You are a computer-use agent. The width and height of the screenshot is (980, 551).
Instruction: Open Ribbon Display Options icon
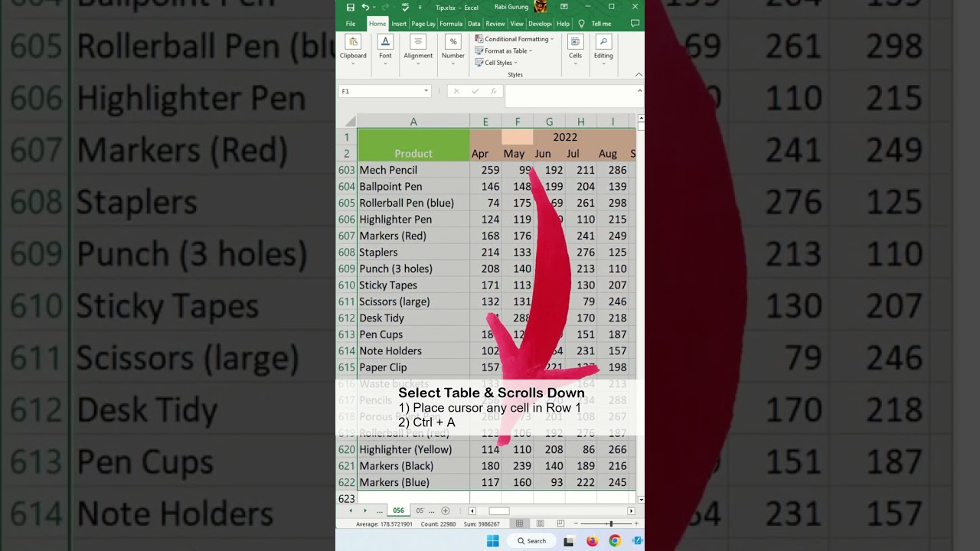(563, 7)
